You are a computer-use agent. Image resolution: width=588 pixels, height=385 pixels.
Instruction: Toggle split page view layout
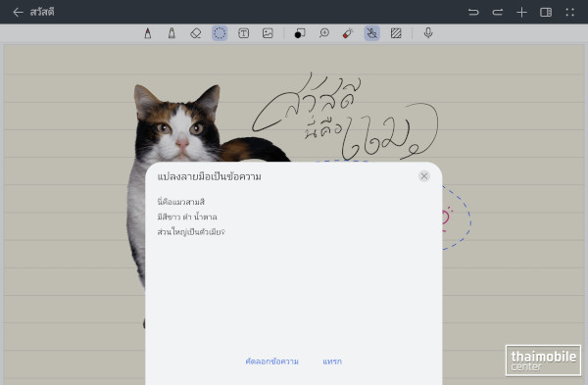(x=546, y=13)
